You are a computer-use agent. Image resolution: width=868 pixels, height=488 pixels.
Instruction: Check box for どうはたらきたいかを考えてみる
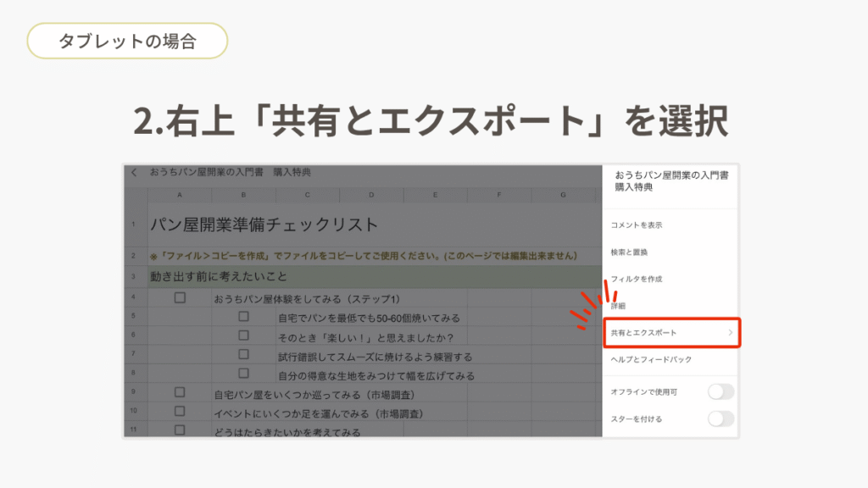tap(180, 430)
